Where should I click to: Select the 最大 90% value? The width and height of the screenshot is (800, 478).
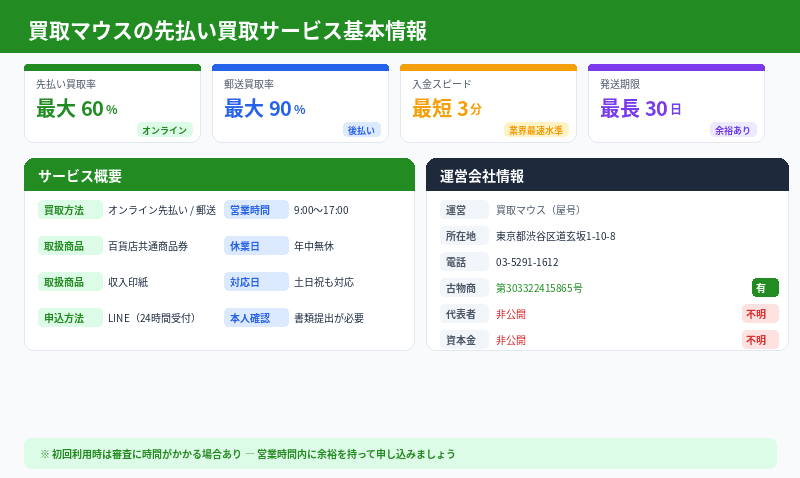[265, 109]
